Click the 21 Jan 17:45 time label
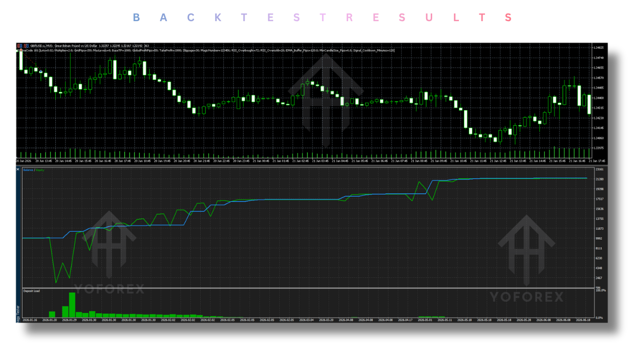 598,161
